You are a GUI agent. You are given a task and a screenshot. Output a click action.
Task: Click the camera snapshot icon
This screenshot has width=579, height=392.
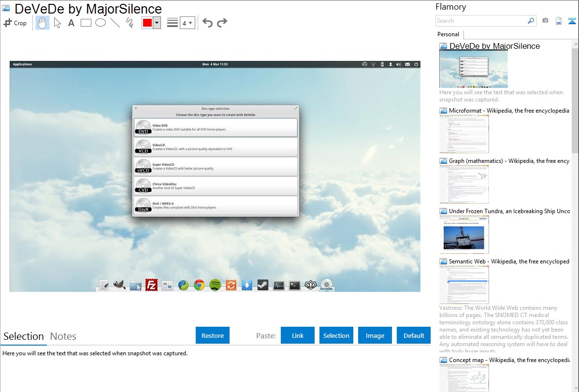coord(545,21)
